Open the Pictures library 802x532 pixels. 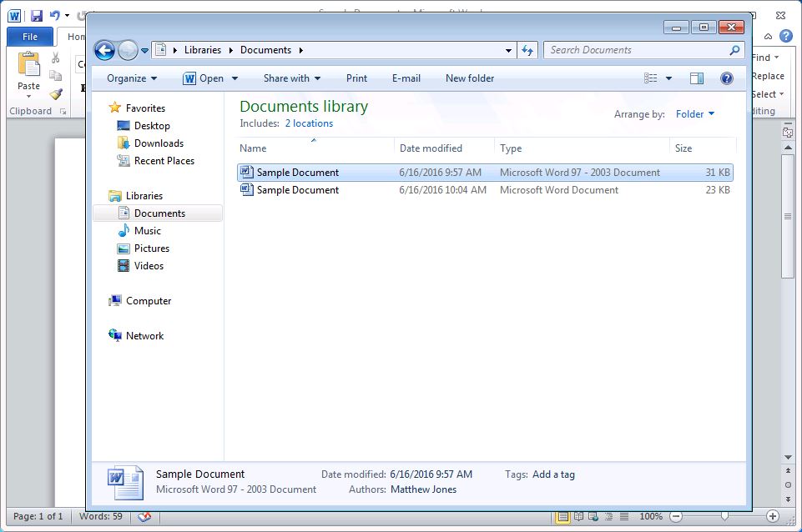coord(144,248)
